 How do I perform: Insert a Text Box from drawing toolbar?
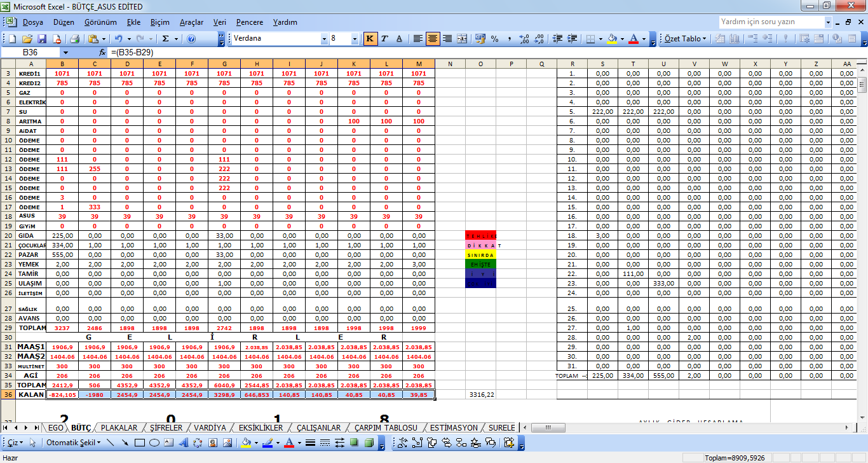(168, 442)
